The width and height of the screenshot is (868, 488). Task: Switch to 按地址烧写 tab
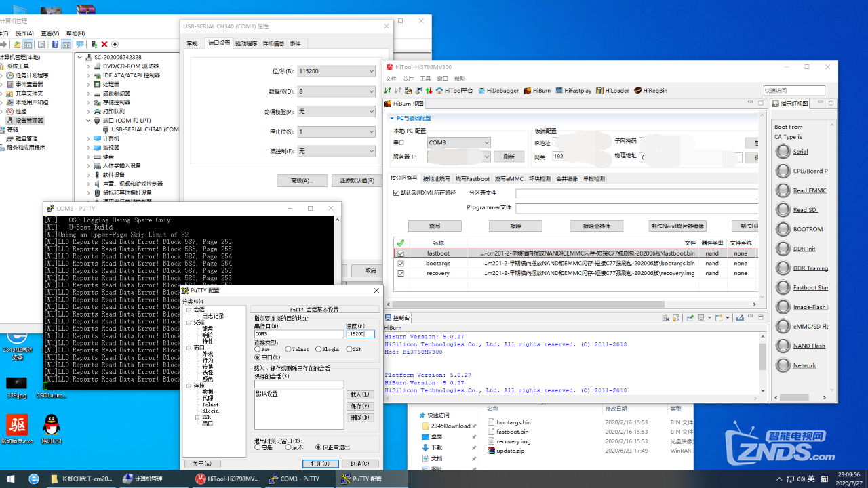click(436, 179)
